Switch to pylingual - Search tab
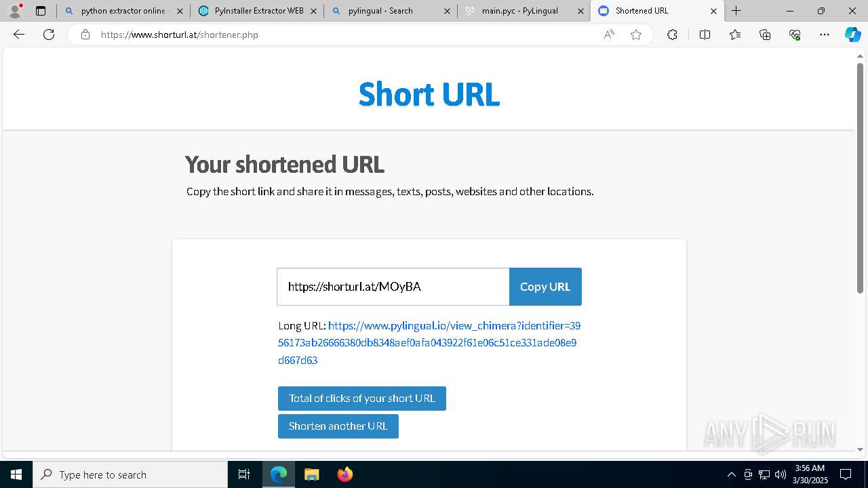Screen dimensions: 868x488 click(x=390, y=11)
